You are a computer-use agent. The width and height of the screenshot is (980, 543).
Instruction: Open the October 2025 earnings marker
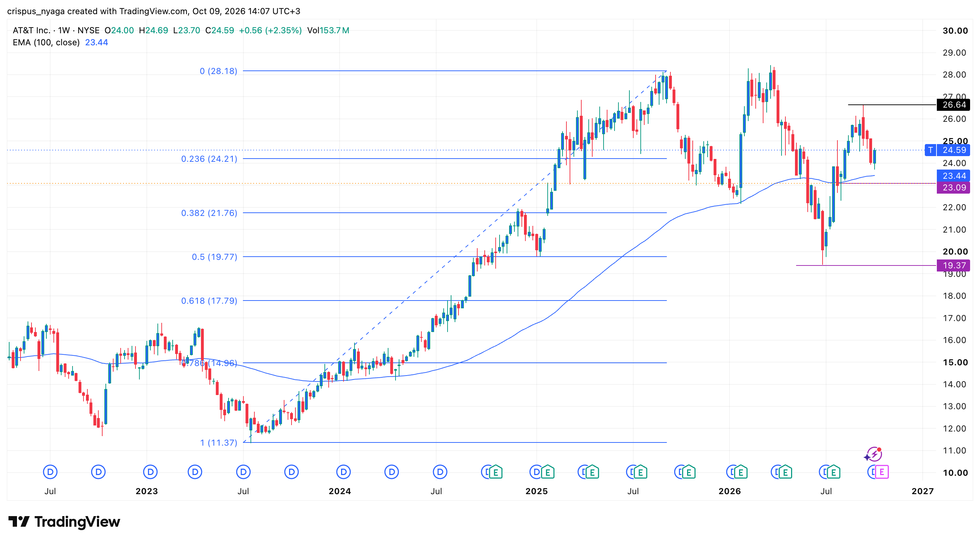689,472
